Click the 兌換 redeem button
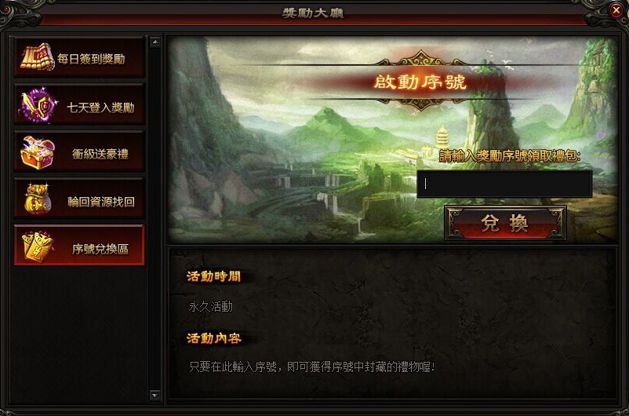 pos(505,223)
